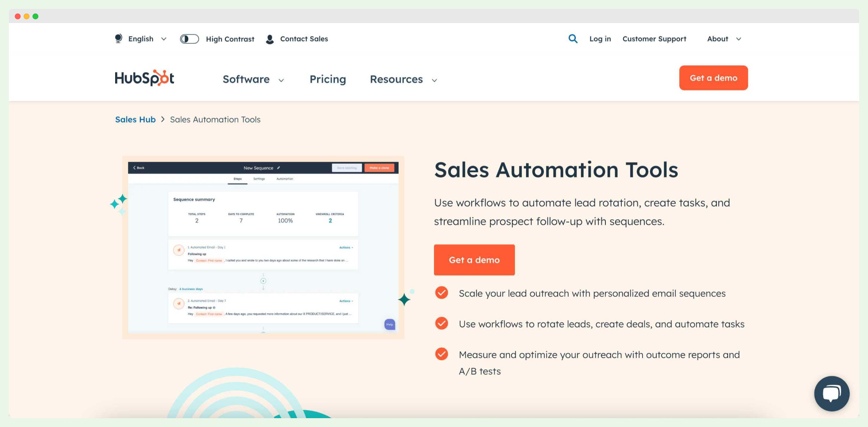
Task: Open the Log in link
Action: tap(600, 39)
